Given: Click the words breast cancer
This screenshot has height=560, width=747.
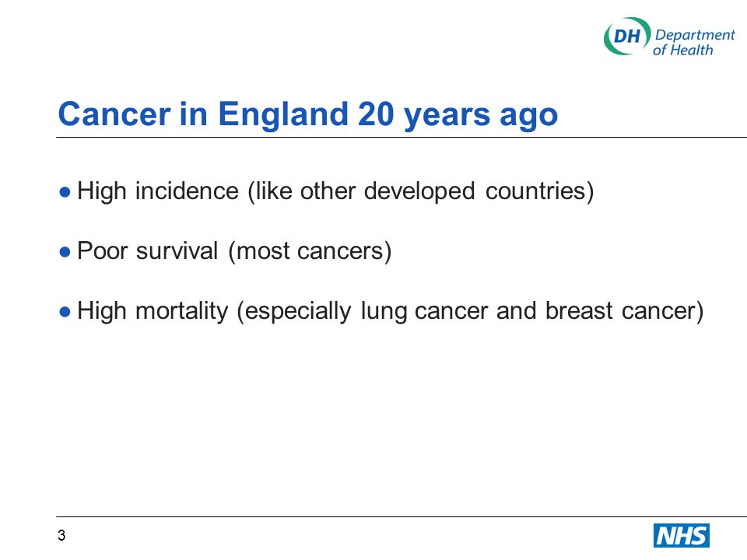Looking at the screenshot, I should (x=625, y=311).
